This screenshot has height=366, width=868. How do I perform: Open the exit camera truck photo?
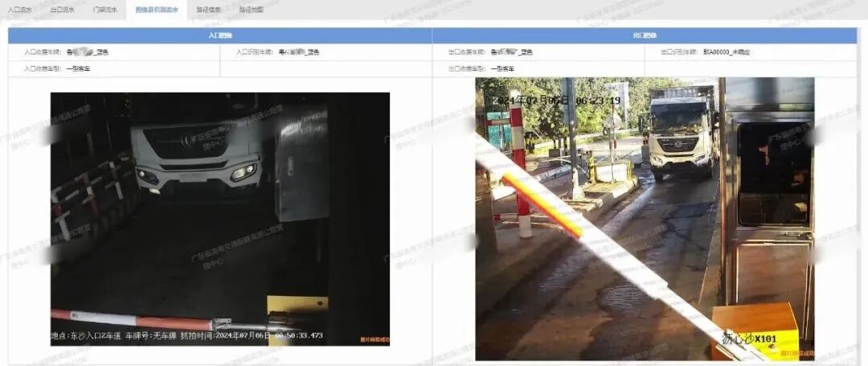(x=645, y=217)
